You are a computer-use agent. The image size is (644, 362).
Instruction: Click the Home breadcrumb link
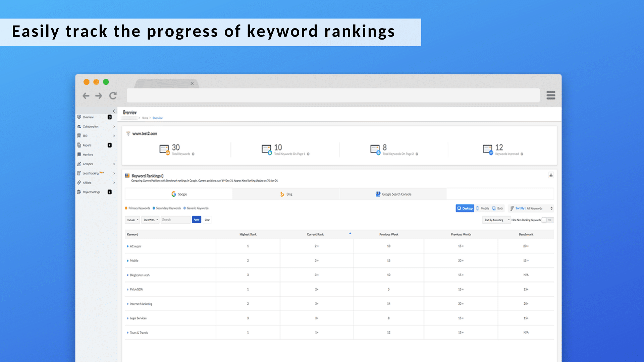145,118
